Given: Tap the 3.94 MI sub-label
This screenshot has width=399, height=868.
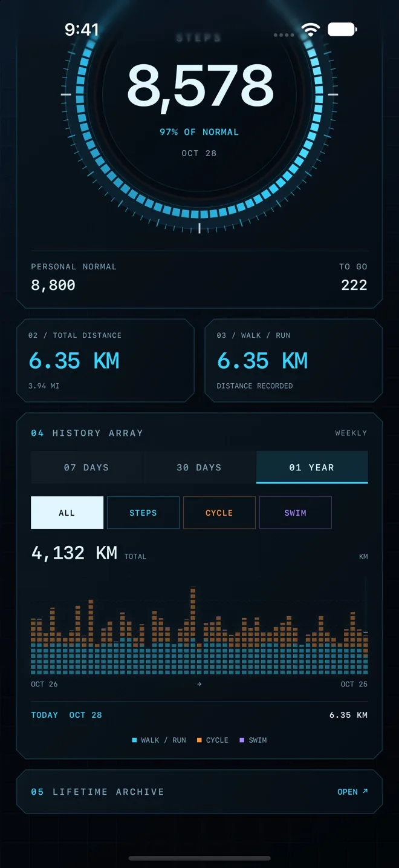Looking at the screenshot, I should (x=44, y=386).
